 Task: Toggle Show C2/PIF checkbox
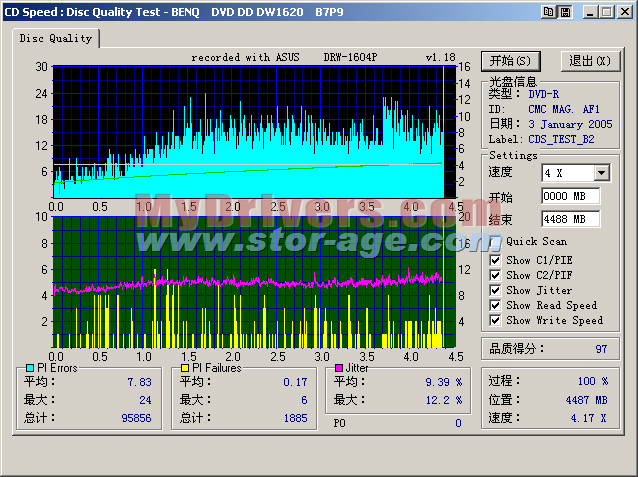495,275
